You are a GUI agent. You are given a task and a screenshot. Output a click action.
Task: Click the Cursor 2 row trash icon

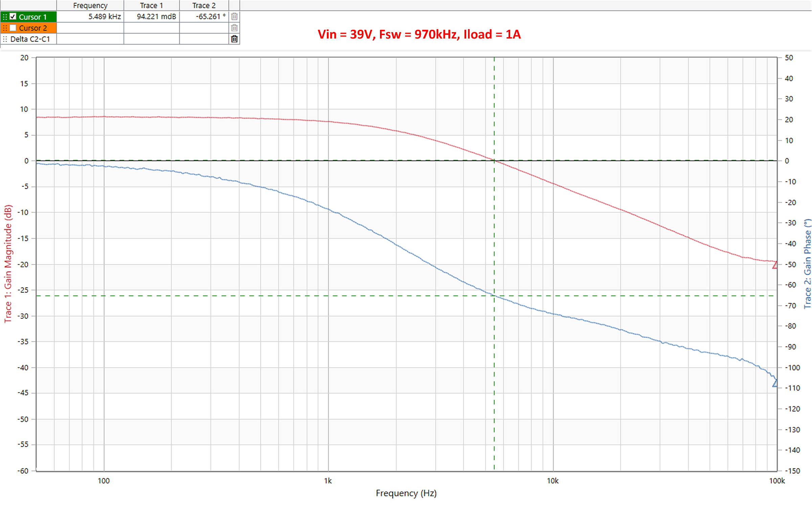coord(234,28)
